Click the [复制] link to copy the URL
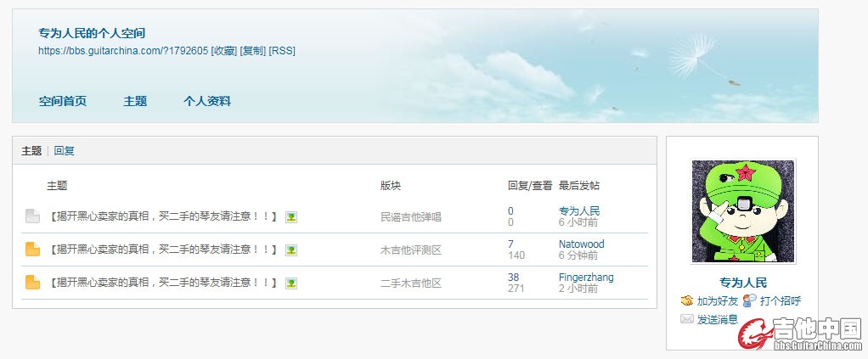This screenshot has height=359, width=868. click(253, 51)
